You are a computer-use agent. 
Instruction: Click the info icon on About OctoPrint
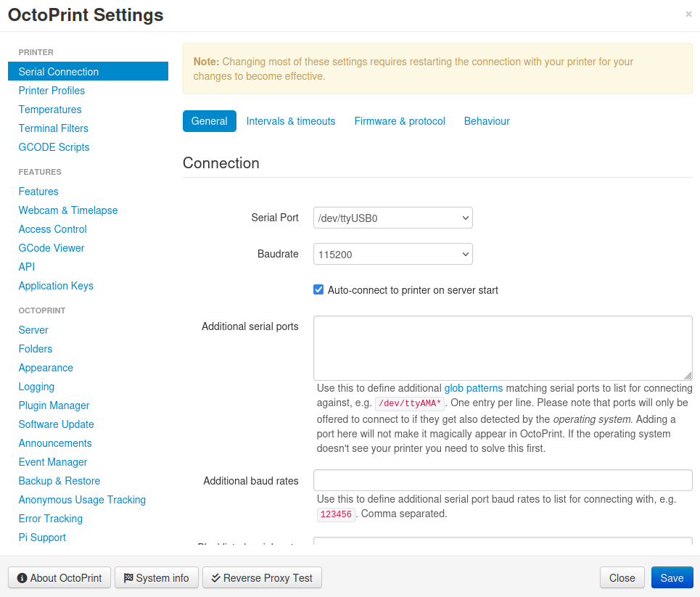(x=22, y=578)
